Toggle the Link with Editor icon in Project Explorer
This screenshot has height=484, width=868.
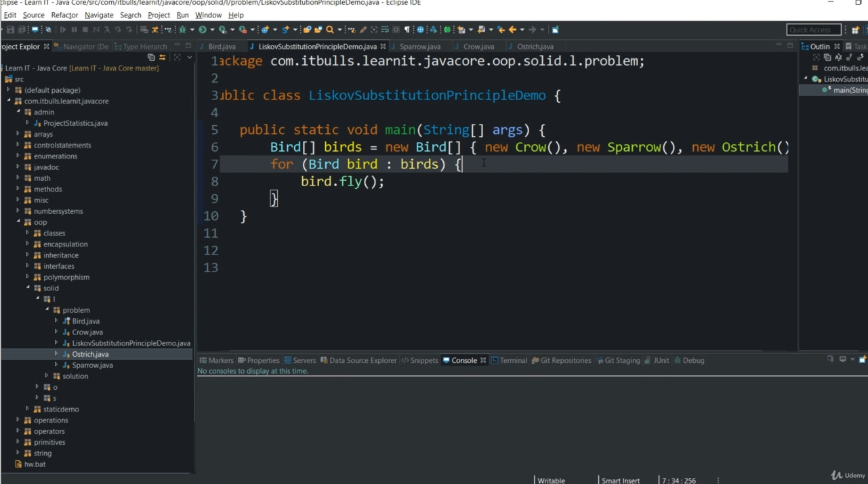pyautogui.click(x=162, y=57)
